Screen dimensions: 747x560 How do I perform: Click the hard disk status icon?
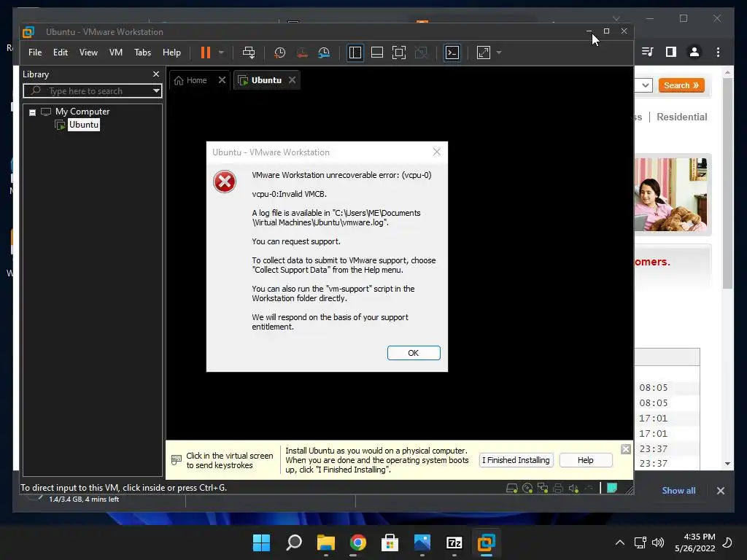pyautogui.click(x=511, y=488)
